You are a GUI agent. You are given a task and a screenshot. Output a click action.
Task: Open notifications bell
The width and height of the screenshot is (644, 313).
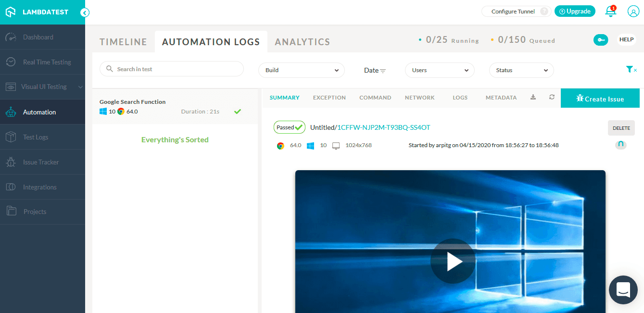pos(610,11)
